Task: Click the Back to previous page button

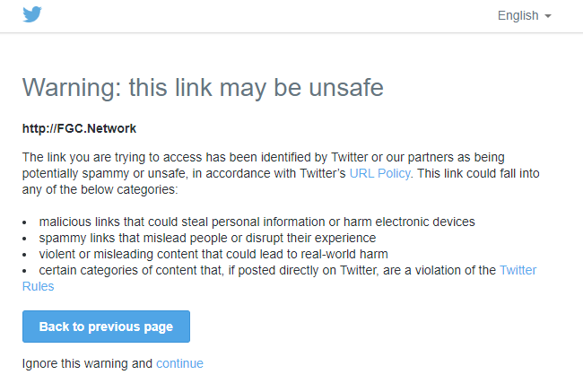Action: coord(106,327)
